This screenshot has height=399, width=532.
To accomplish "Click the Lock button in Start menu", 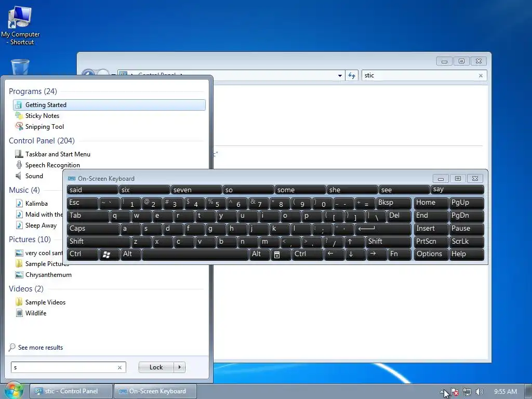I will tap(156, 367).
